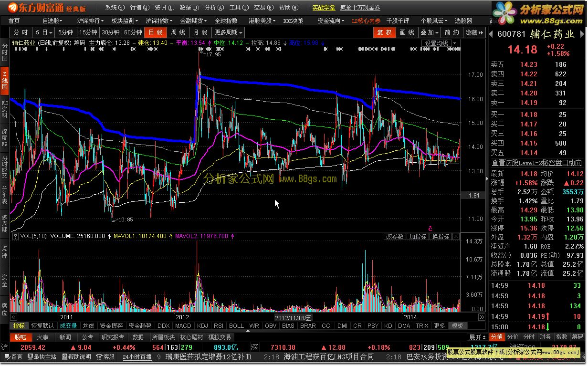Open the 系统(S) menu
Image resolution: width=588 pixels, height=366 pixels.
[115, 8]
